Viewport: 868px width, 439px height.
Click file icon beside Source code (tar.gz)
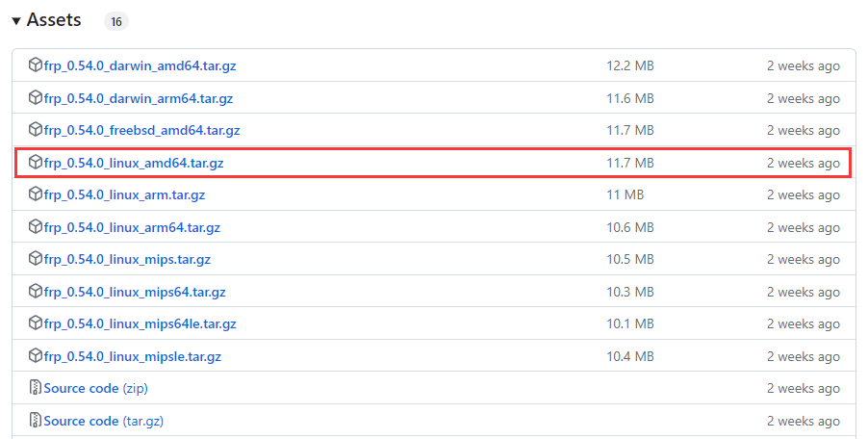coord(36,421)
